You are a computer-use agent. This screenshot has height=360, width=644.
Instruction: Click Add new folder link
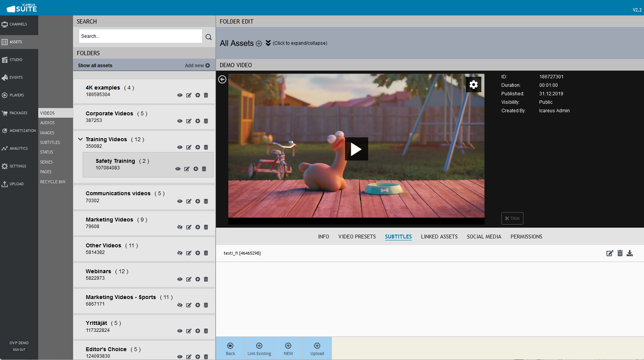click(197, 66)
